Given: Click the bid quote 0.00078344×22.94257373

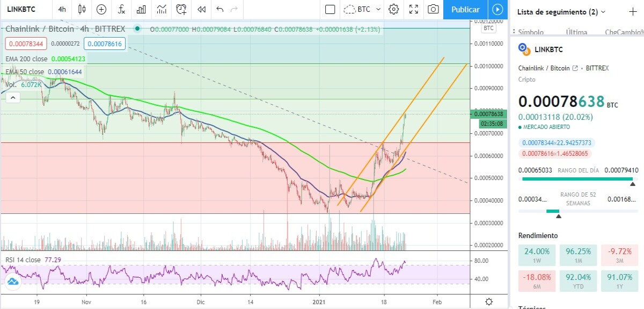Looking at the screenshot, I should tap(557, 142).
